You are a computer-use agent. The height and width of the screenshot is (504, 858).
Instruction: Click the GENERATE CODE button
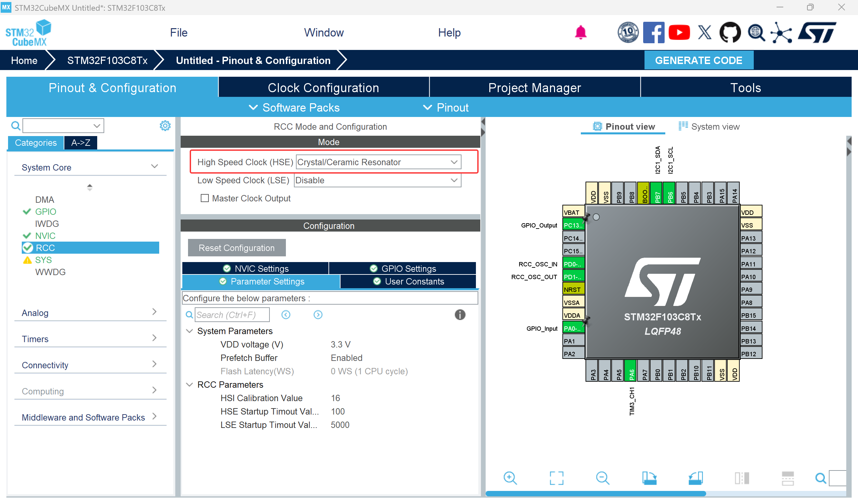699,60
